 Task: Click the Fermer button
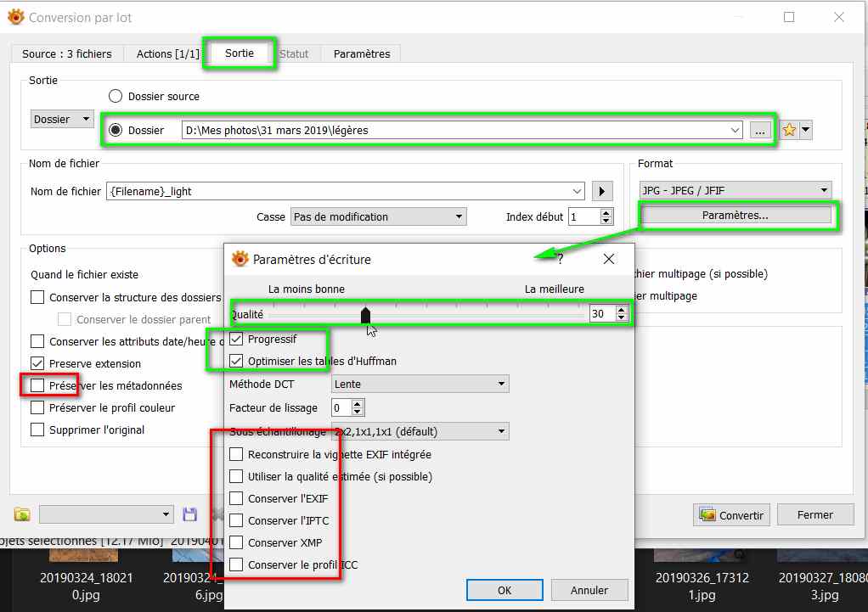(x=814, y=515)
